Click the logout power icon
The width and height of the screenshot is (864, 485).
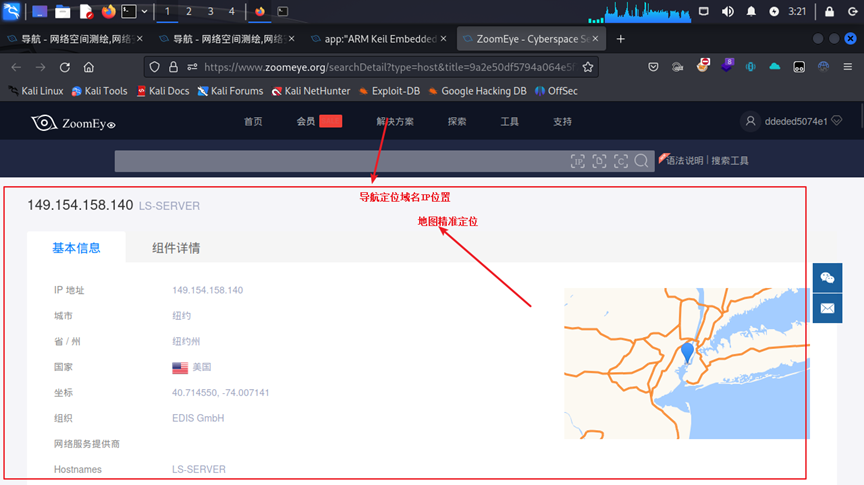click(852, 11)
